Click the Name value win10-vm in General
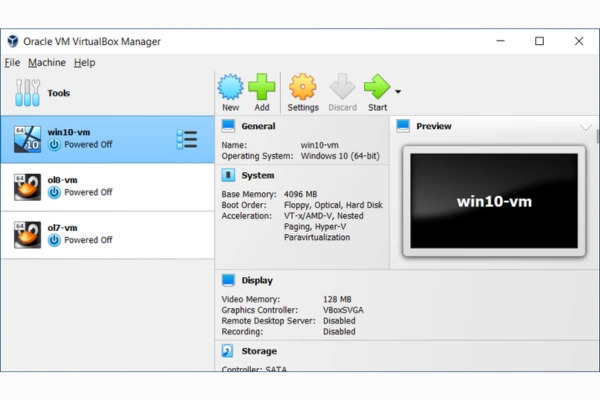The width and height of the screenshot is (600, 400). 320,145
